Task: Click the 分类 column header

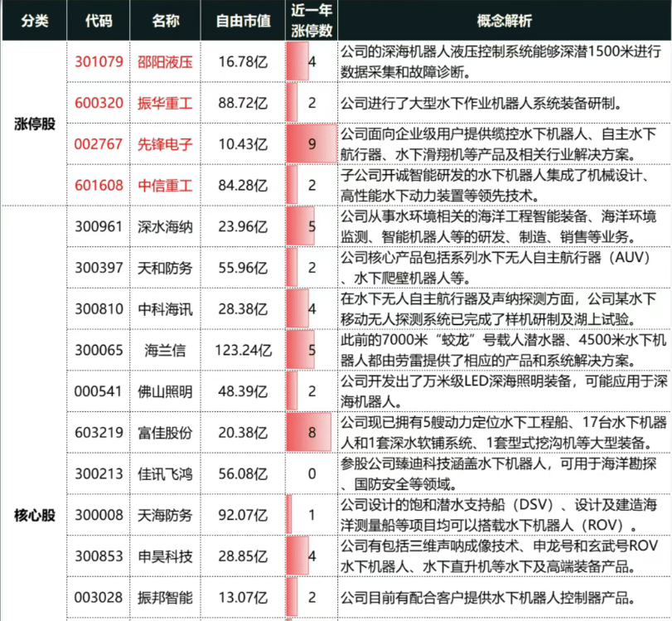Action: 33,20
